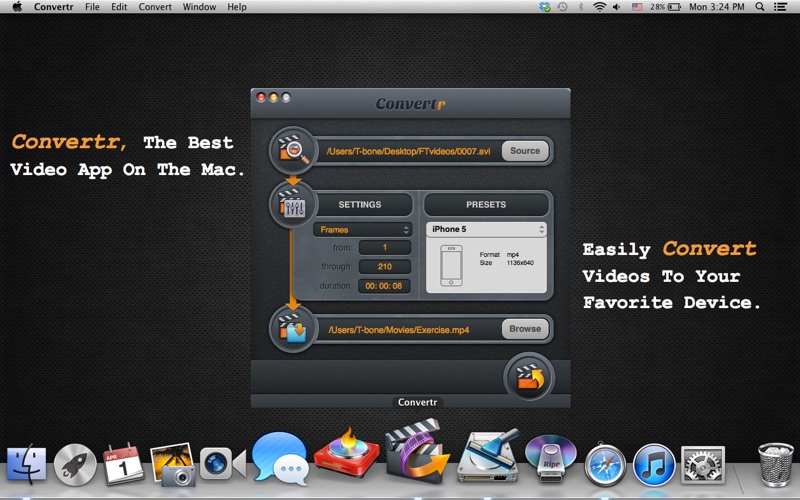Select the SETTINGS header button
800x500 pixels.
coord(360,204)
